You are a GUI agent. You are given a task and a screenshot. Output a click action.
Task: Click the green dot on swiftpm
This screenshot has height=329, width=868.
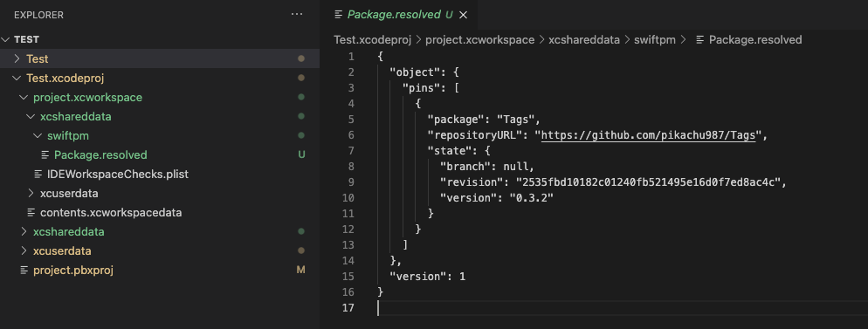301,135
